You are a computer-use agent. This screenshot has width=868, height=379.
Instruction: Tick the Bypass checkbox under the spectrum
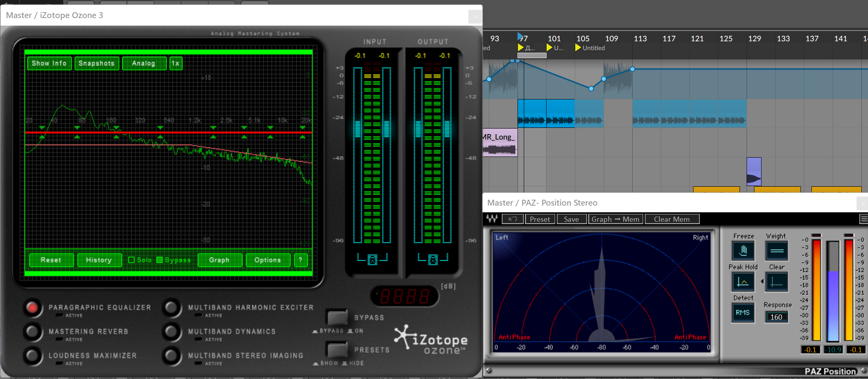coord(160,260)
